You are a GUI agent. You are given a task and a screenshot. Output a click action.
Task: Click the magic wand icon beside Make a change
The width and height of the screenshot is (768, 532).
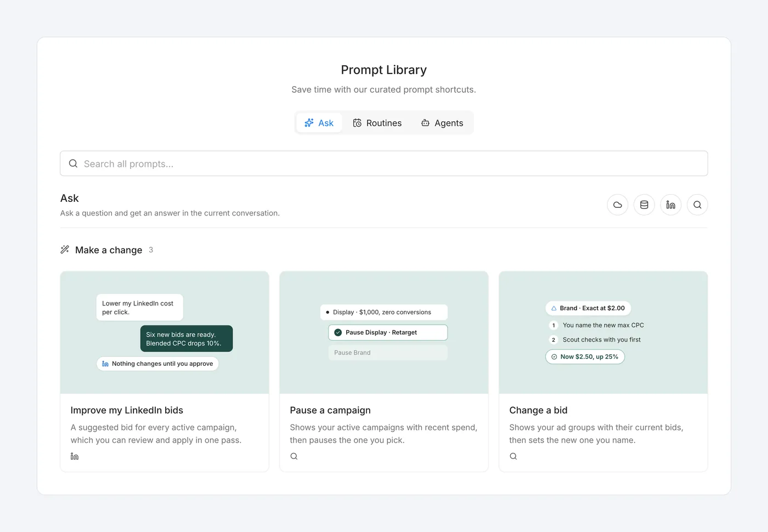click(65, 250)
